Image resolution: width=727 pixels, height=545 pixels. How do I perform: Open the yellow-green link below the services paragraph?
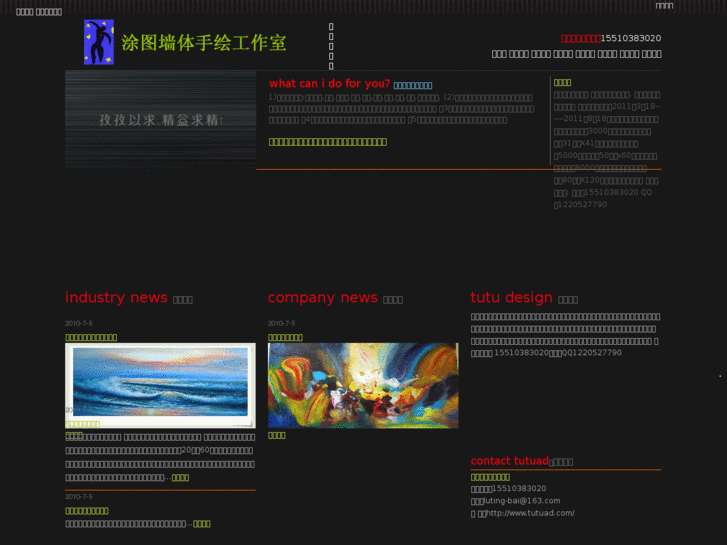tap(328, 142)
